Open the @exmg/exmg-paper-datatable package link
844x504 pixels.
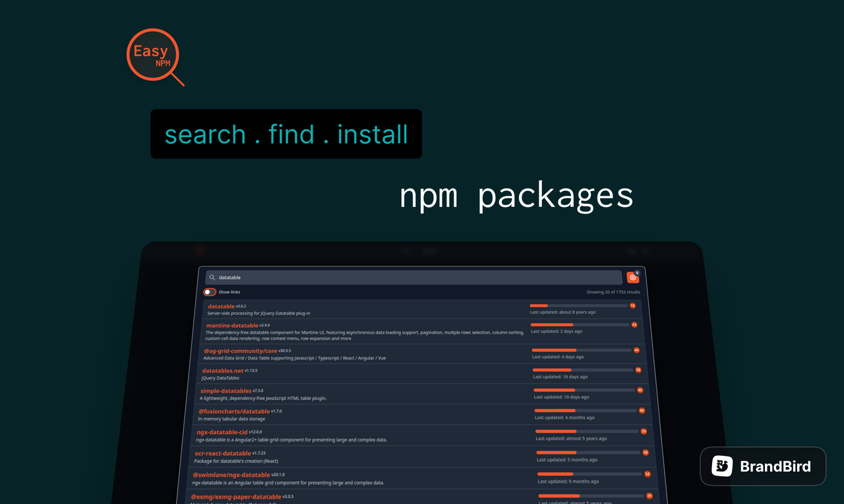pos(236,497)
